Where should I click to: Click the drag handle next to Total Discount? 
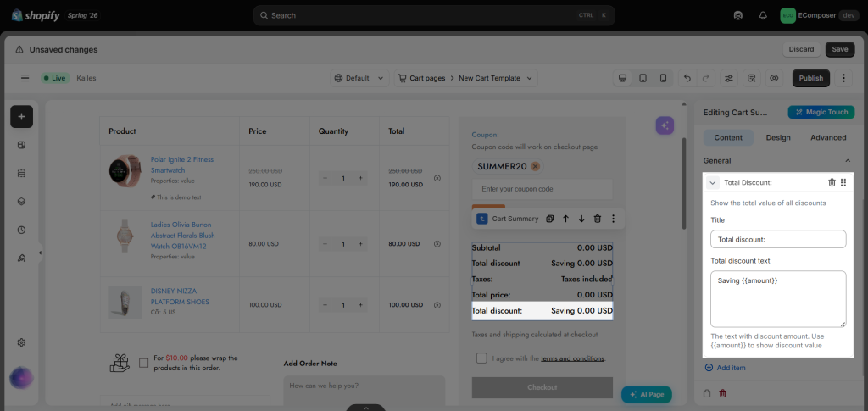pos(843,182)
